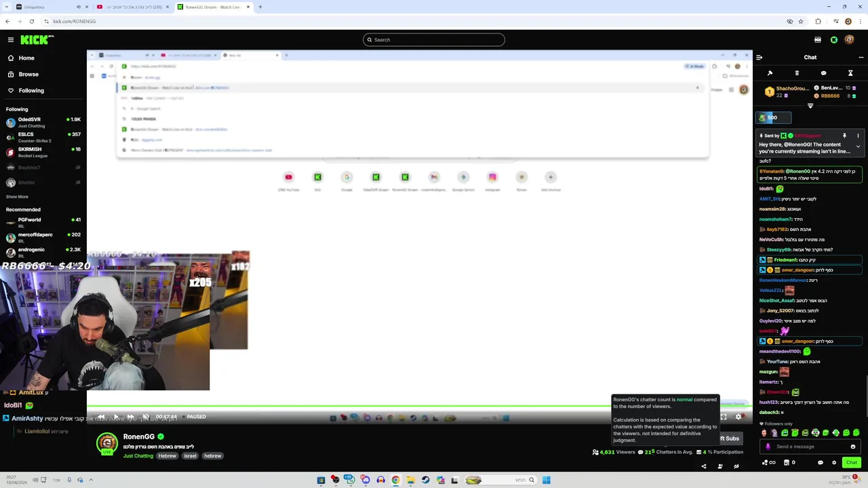
Task: Open the OdedSVR followed channel
Action: tap(43, 123)
